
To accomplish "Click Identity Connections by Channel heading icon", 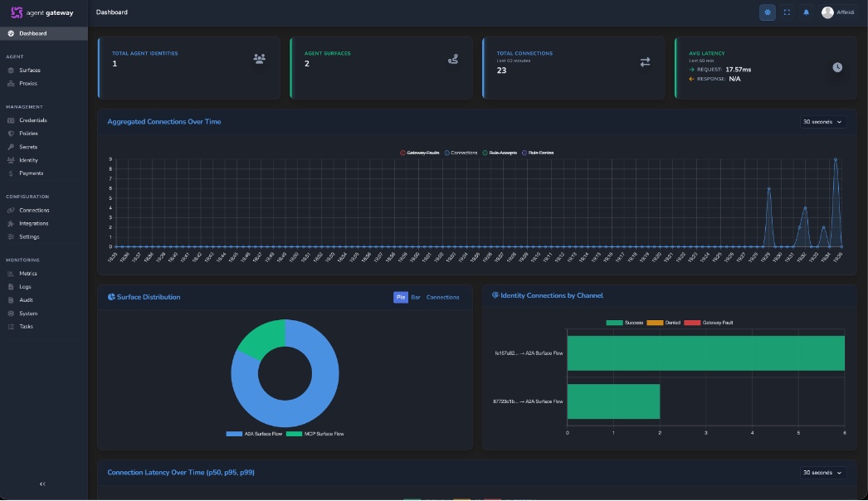I will point(495,295).
